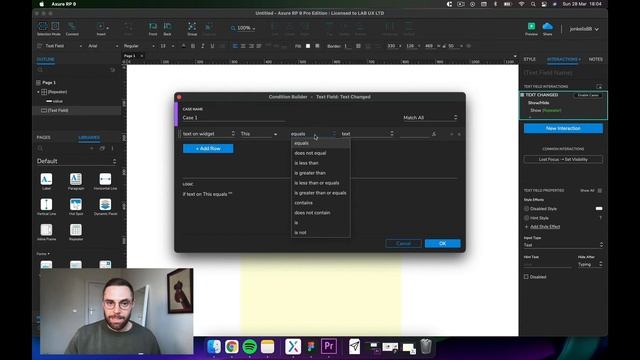Open Chrome from the dock
This screenshot has width=640, height=360.
(231, 347)
